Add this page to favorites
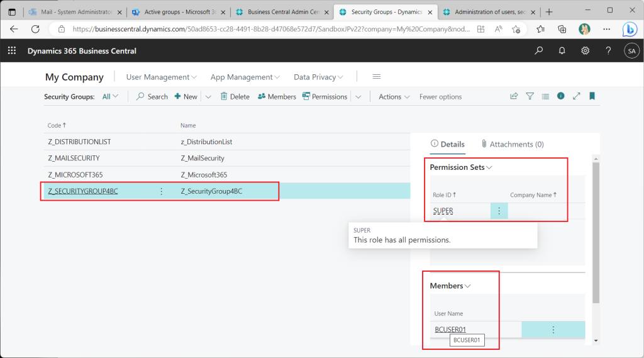The height and width of the screenshot is (358, 644). point(516,29)
